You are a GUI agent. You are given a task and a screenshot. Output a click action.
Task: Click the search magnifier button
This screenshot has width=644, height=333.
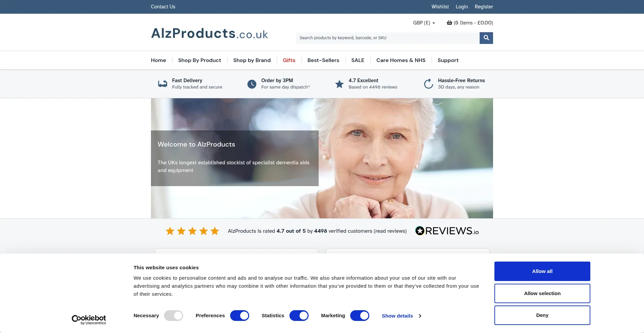[x=486, y=38]
